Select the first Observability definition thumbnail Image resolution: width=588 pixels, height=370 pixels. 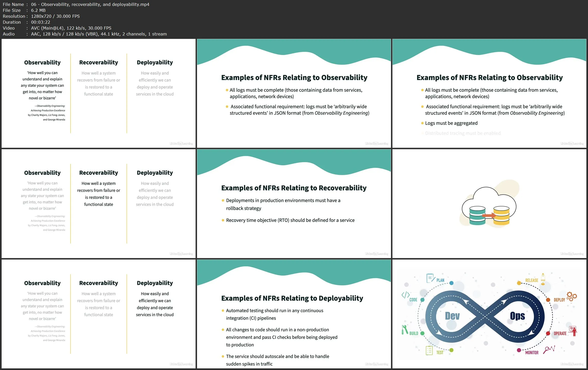(98, 93)
